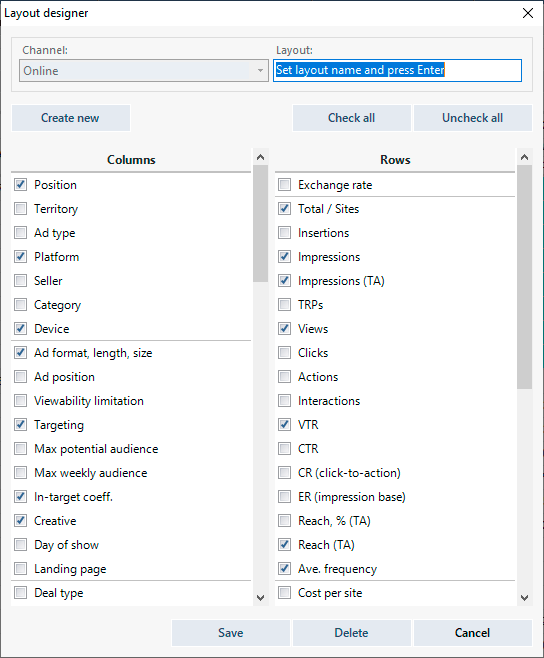Click Columns list scroll down arrow
Screen dimensions: 544x658
pyautogui.click(x=260, y=598)
